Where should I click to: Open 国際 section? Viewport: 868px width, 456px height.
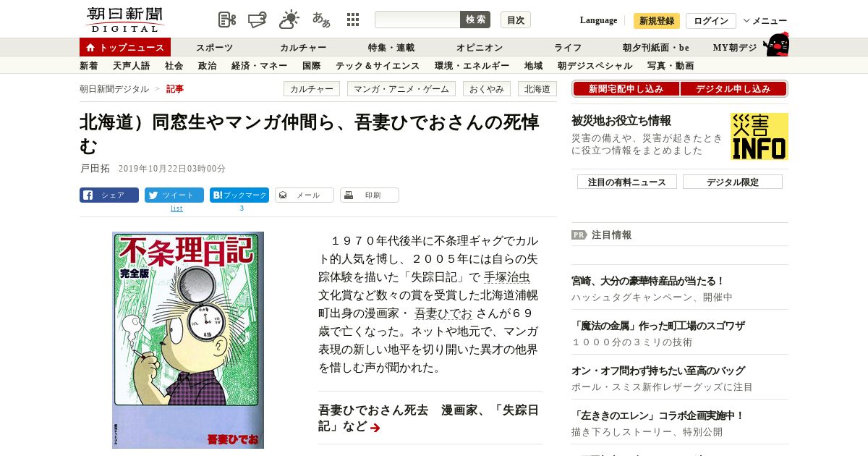311,66
